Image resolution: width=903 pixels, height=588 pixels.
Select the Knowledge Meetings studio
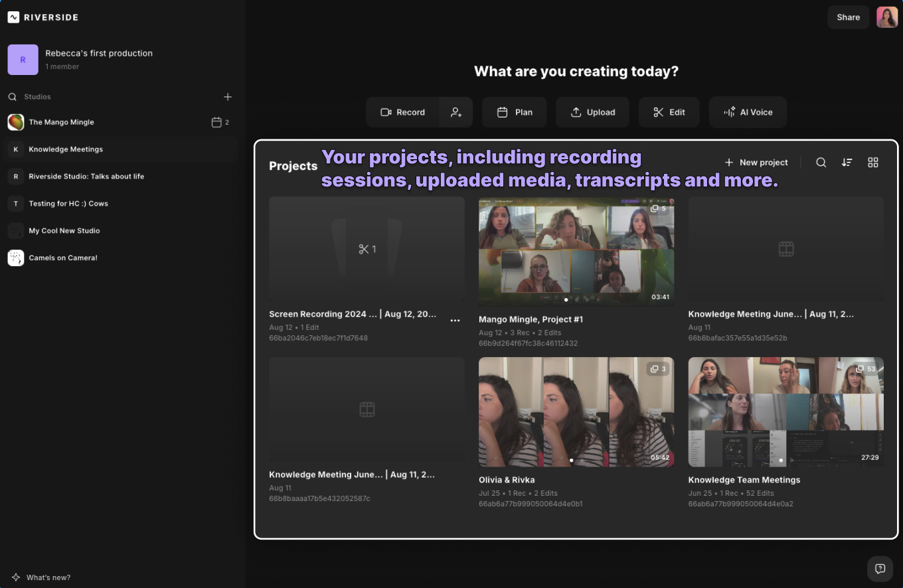(120, 149)
